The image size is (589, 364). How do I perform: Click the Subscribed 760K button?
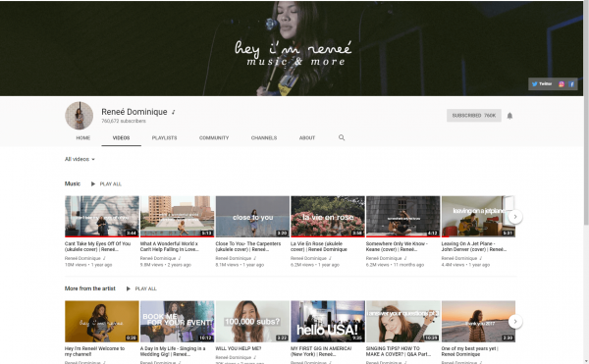[x=474, y=116]
